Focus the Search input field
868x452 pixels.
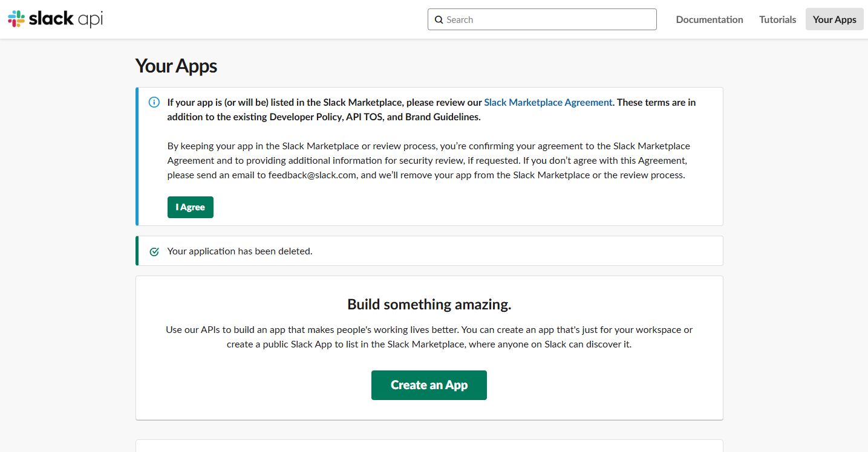(542, 19)
